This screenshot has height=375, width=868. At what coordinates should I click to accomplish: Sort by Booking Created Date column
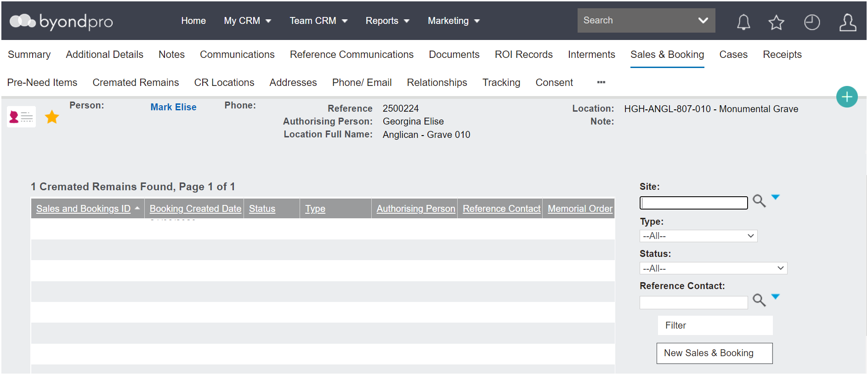(195, 209)
